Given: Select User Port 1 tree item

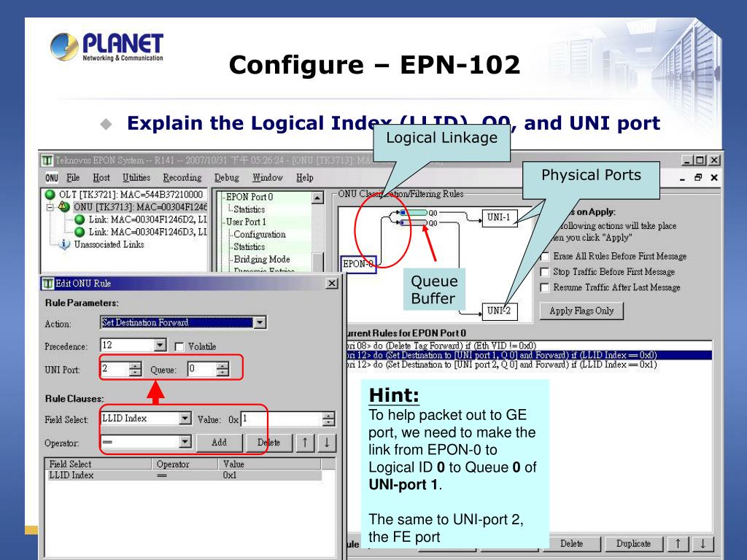Looking at the screenshot, I should tap(246, 222).
